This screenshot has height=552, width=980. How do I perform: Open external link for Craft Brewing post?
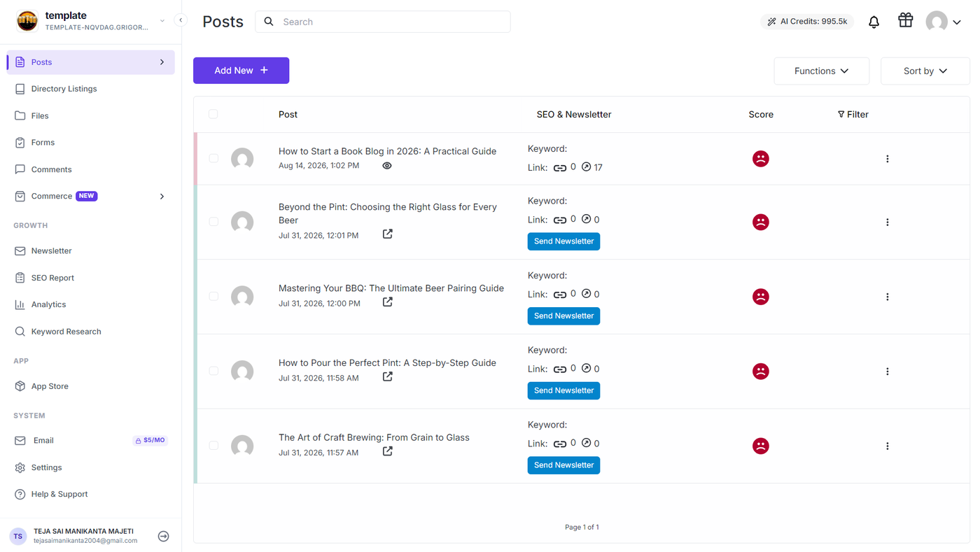click(387, 451)
